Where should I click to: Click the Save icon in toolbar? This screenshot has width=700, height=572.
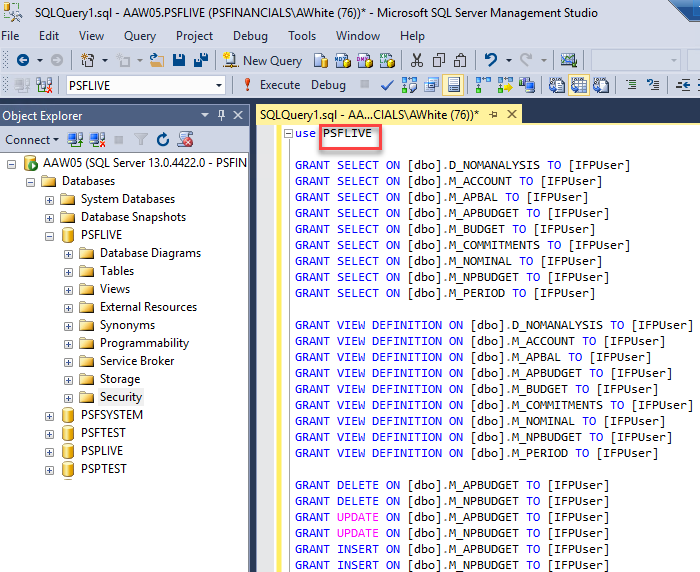click(x=179, y=60)
